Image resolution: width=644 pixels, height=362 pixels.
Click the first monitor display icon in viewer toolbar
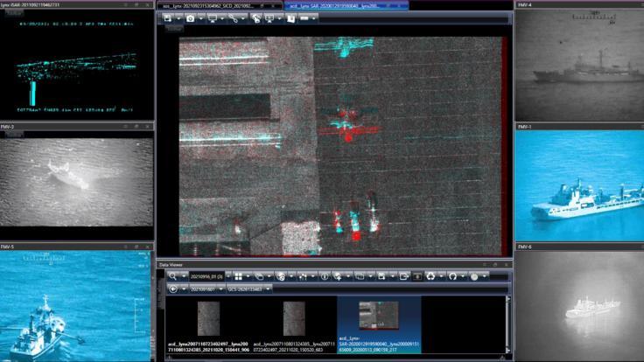pyautogui.click(x=213, y=18)
